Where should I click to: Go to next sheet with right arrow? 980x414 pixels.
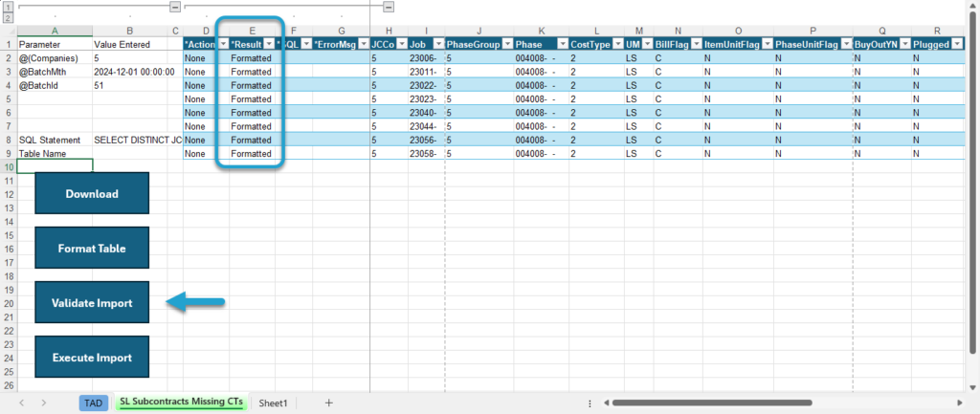[x=44, y=403]
